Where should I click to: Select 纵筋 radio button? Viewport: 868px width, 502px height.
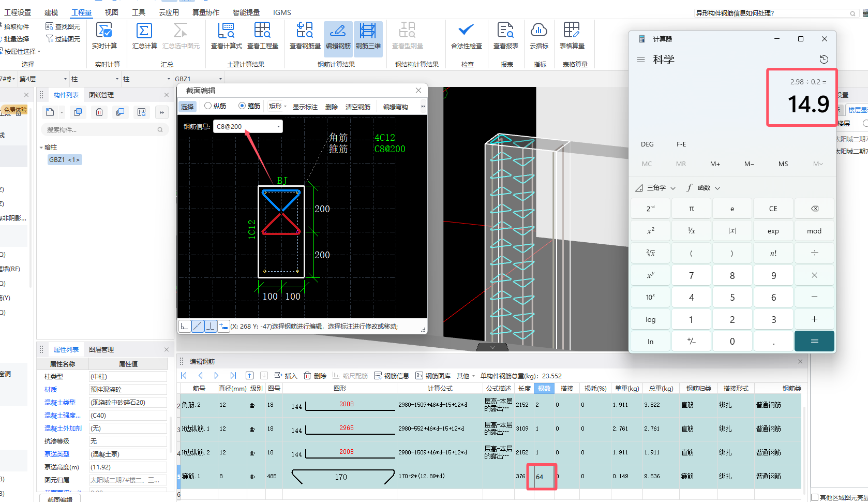click(215, 106)
